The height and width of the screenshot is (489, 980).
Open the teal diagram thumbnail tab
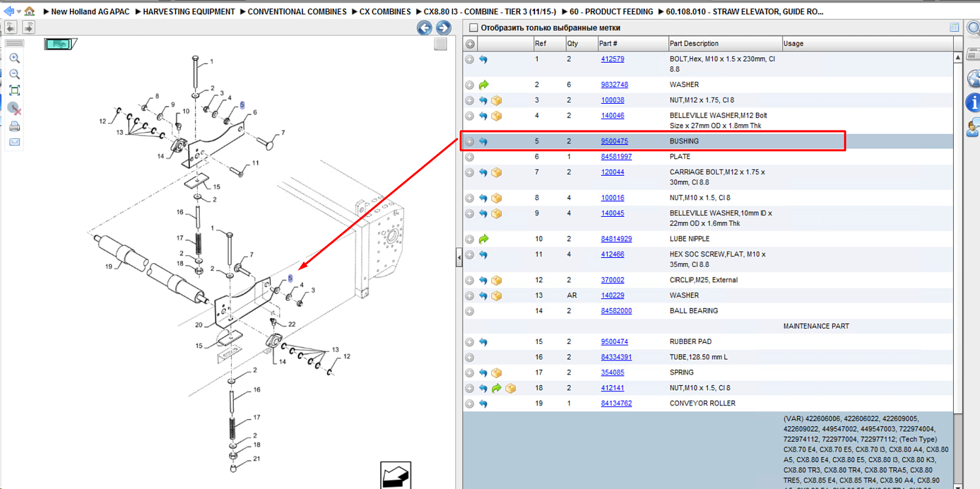[x=60, y=44]
